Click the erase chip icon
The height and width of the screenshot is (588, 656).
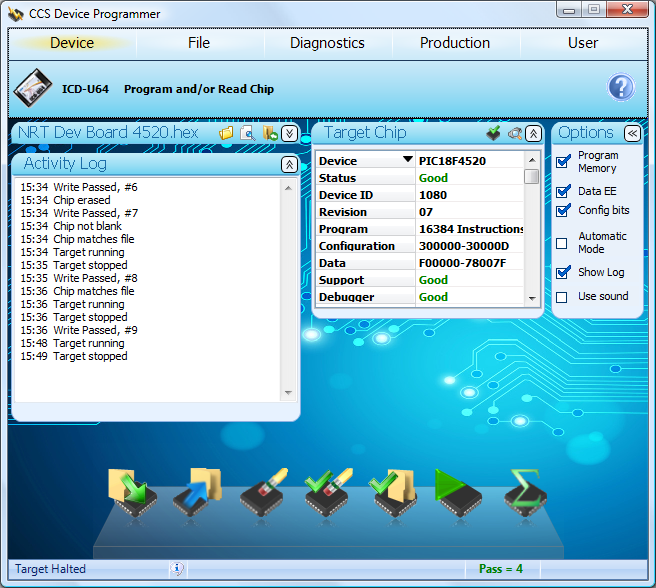(264, 494)
